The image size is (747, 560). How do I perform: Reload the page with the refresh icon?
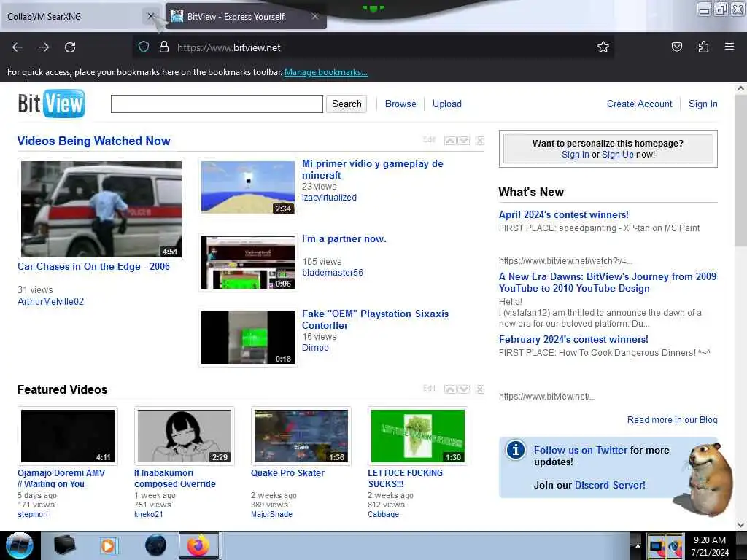point(70,47)
